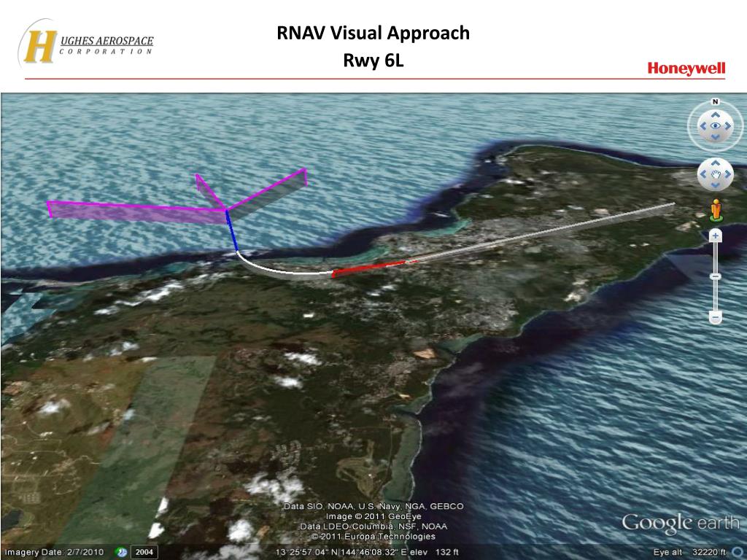Click the Data SIO, NOAA attribution line
The width and height of the screenshot is (747, 560).
pyautogui.click(x=373, y=506)
